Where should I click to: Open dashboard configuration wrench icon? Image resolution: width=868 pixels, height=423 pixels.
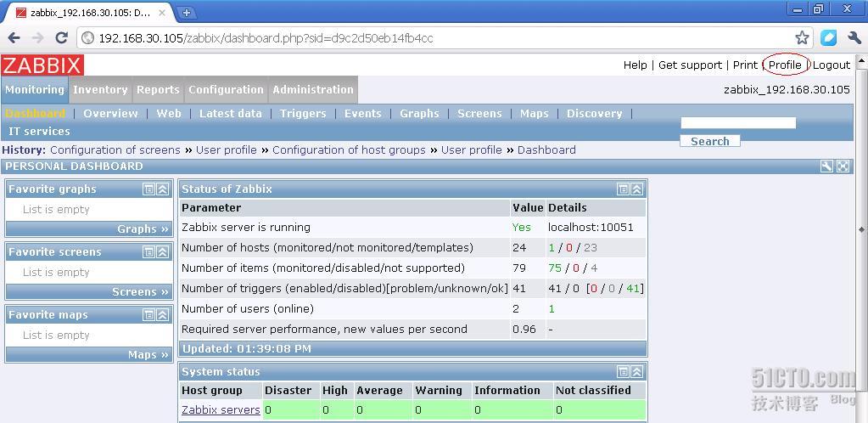[826, 166]
